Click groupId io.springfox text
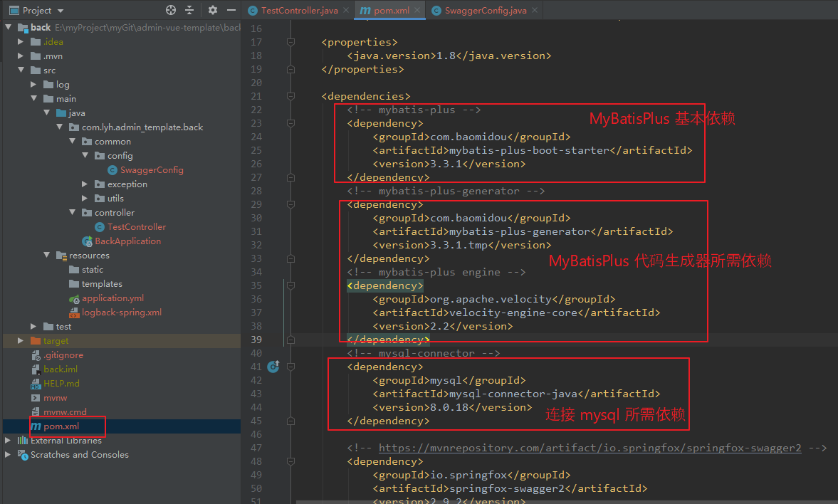Image resolution: width=838 pixels, height=504 pixels. click(469, 475)
